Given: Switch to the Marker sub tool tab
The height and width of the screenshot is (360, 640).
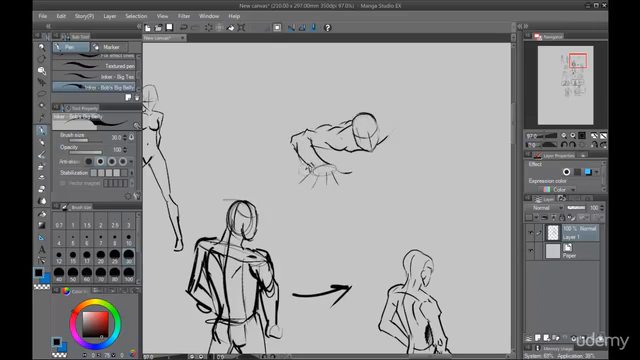Looking at the screenshot, I should coord(109,47).
